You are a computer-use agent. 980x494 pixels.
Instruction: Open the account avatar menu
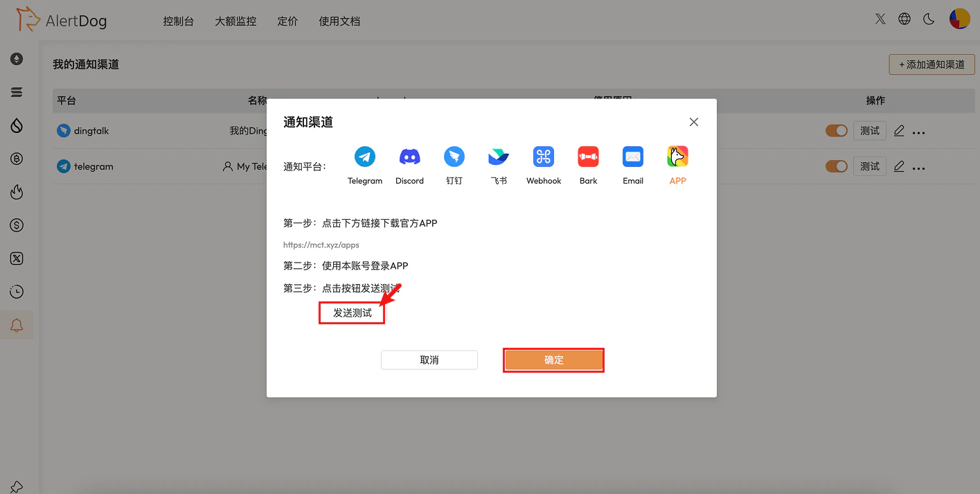[959, 19]
